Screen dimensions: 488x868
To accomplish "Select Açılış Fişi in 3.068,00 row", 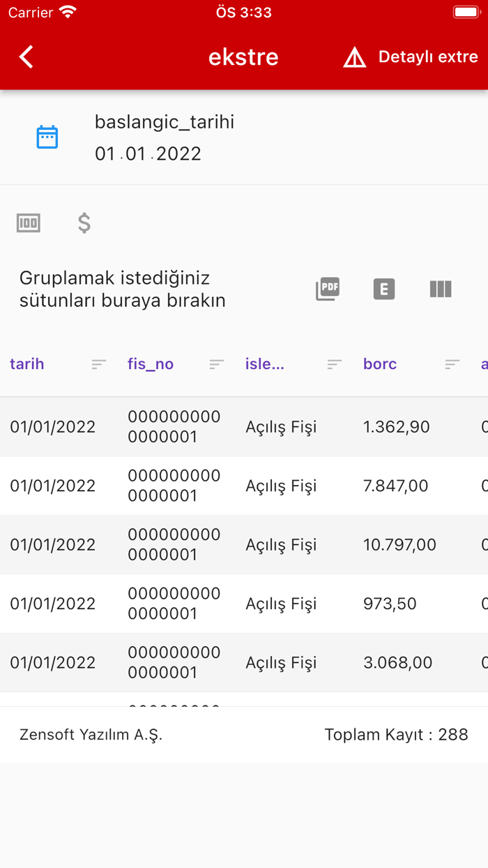I will pos(281,663).
